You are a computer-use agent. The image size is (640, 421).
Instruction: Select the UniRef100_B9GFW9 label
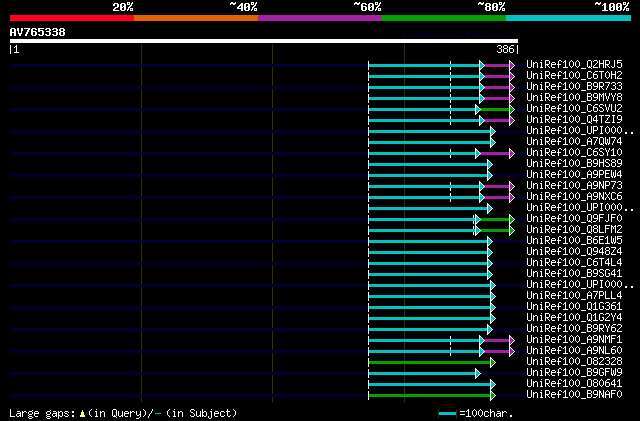[574, 373]
